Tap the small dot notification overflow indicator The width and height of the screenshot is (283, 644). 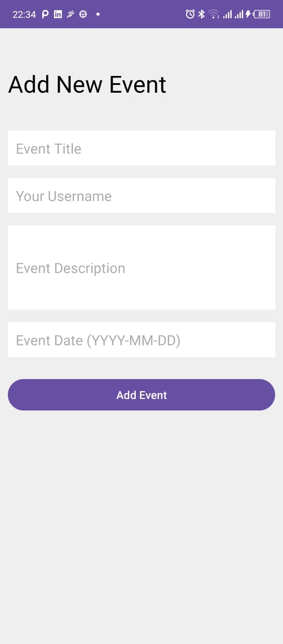pyautogui.click(x=98, y=14)
